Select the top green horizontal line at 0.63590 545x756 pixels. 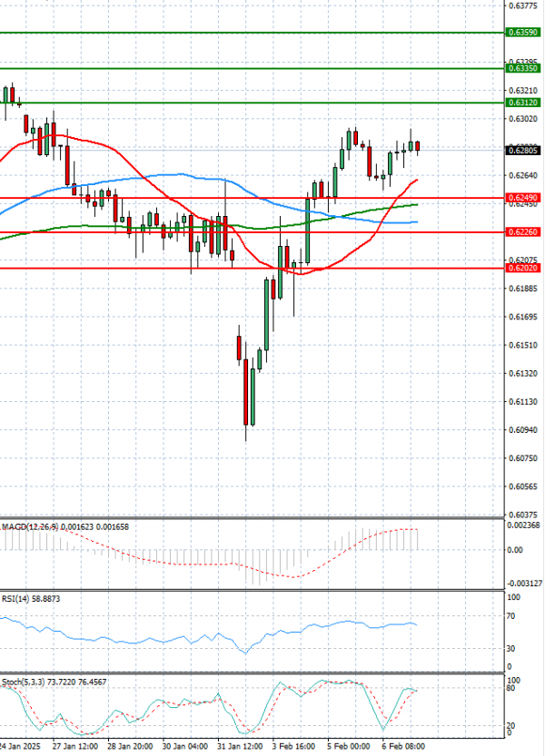tap(252, 33)
